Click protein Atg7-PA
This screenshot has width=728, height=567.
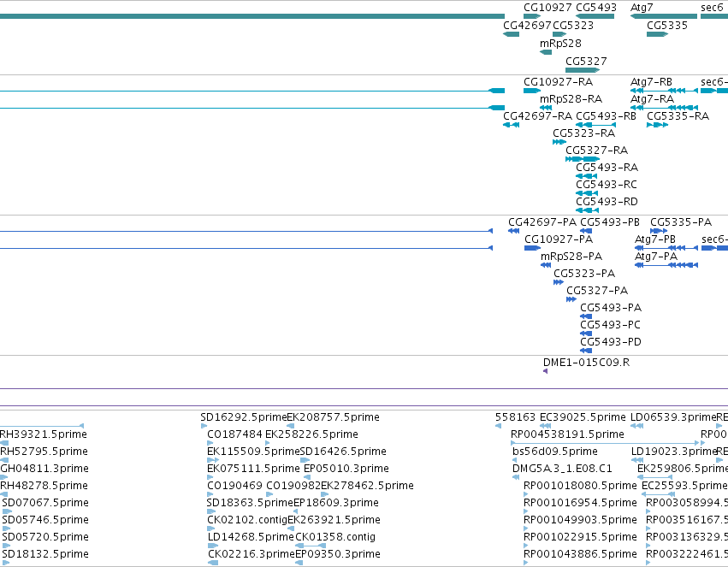coord(666,265)
